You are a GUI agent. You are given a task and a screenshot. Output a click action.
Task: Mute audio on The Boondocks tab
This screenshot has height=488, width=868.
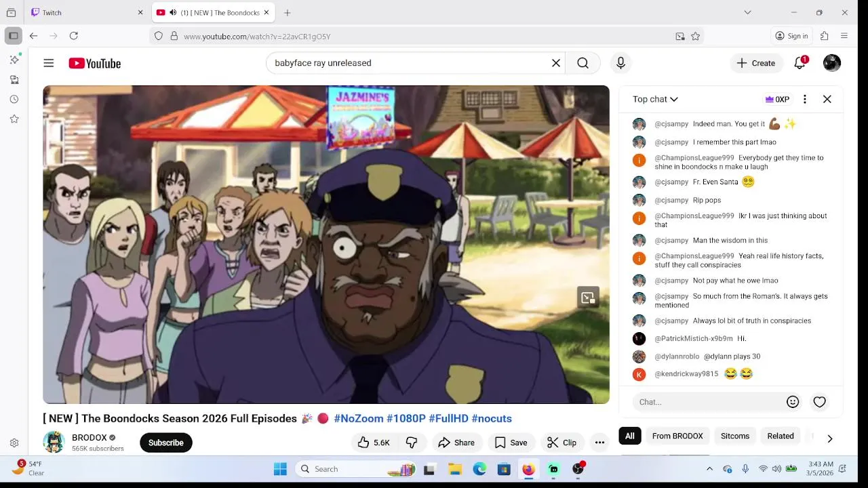coord(173,12)
